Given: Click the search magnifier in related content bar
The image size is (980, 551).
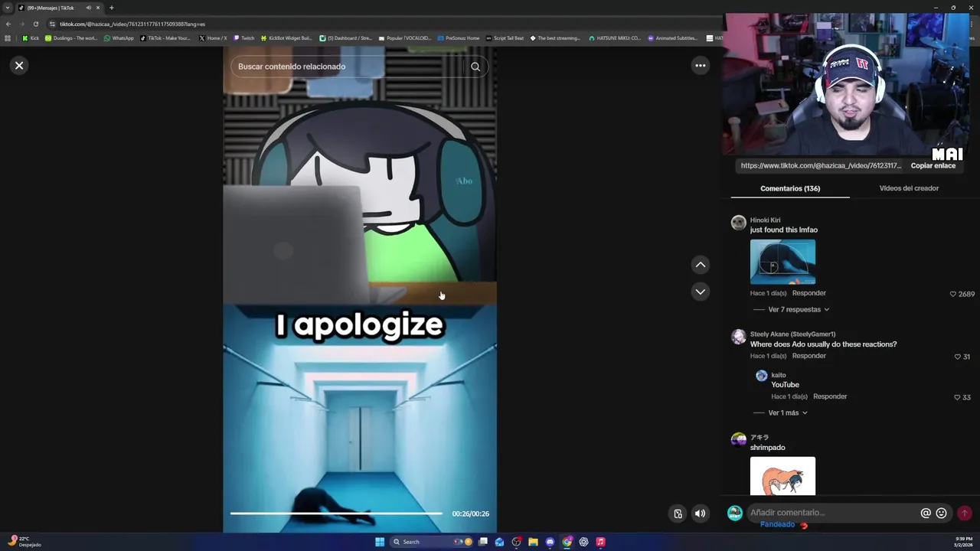Looking at the screenshot, I should tap(475, 67).
